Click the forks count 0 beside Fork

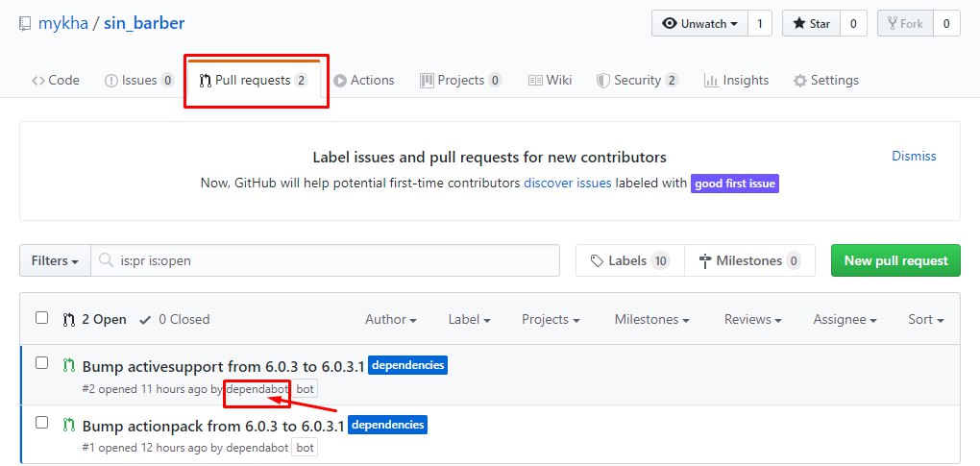pos(947,24)
